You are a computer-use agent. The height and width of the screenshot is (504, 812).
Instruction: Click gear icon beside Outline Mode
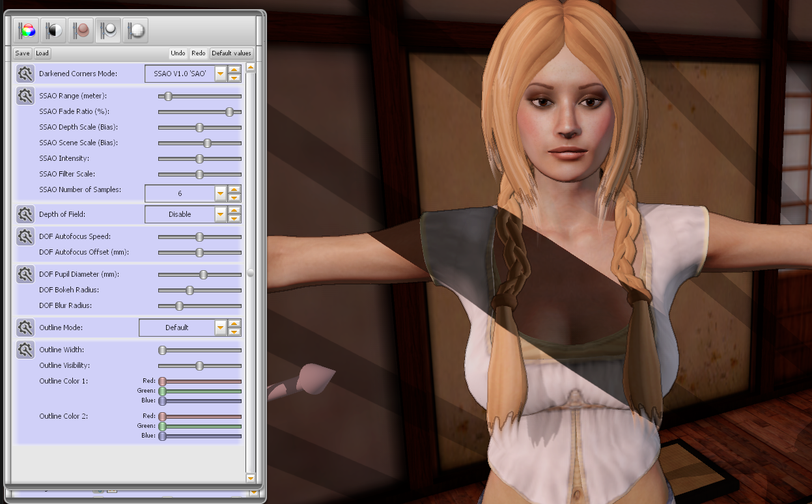pyautogui.click(x=25, y=328)
